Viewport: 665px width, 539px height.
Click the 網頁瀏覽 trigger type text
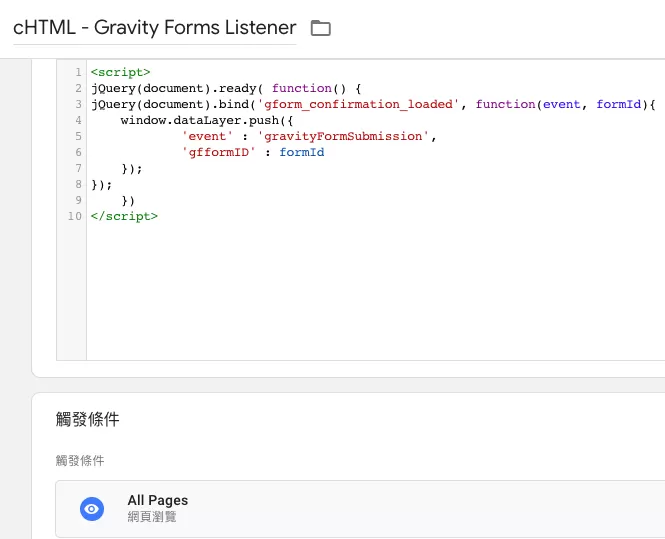(x=152, y=517)
